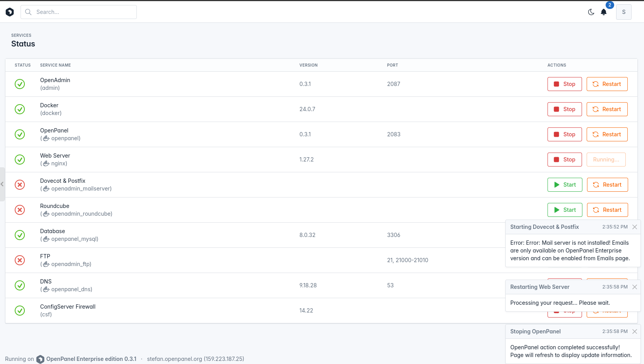Click port value 3306 for Database
Viewport: 644px width, 364px height.
[x=394, y=235]
